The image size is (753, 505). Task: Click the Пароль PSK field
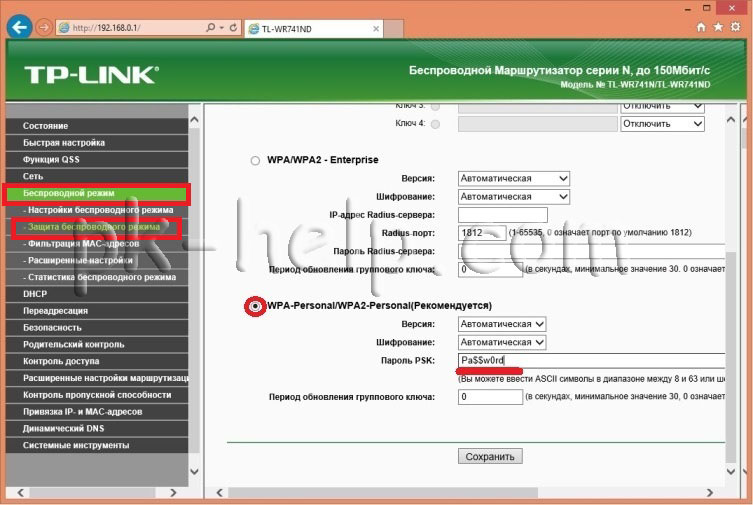[591, 360]
